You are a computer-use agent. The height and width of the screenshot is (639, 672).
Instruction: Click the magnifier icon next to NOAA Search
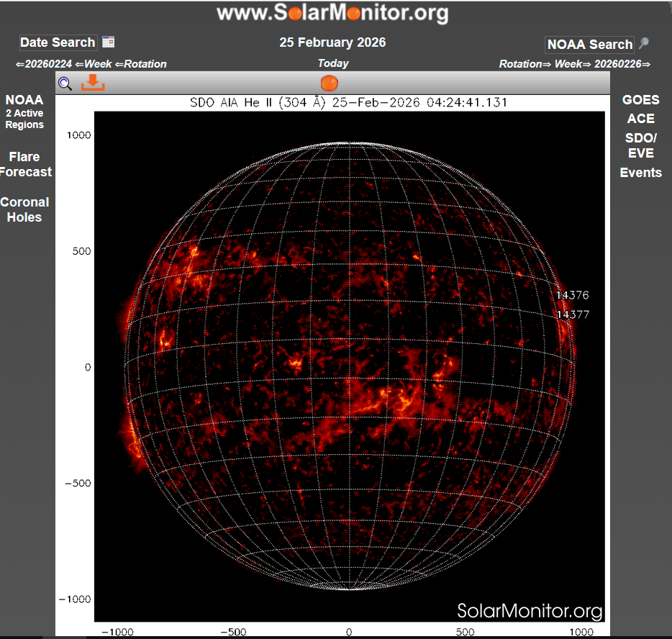coord(644,44)
